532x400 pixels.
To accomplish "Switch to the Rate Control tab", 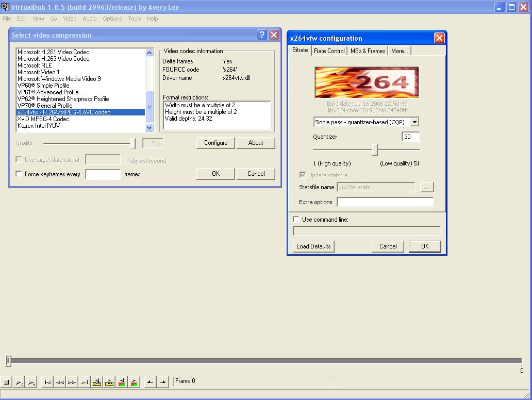I will pyautogui.click(x=329, y=51).
